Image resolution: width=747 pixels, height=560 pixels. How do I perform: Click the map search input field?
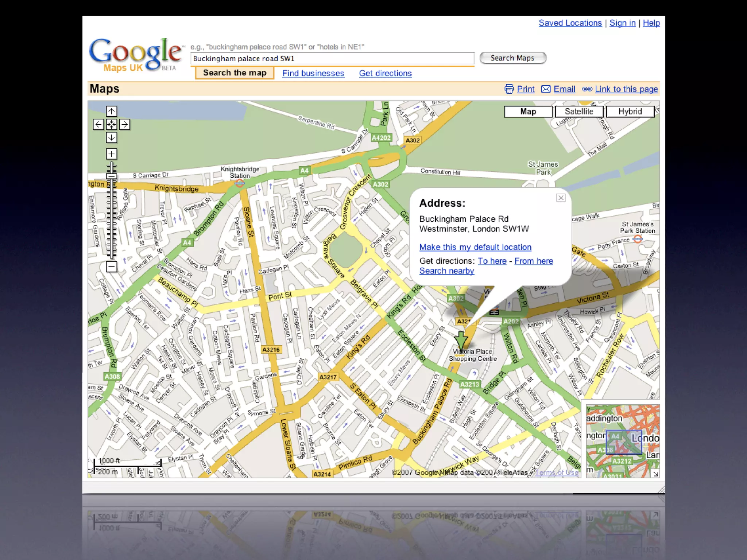click(332, 59)
